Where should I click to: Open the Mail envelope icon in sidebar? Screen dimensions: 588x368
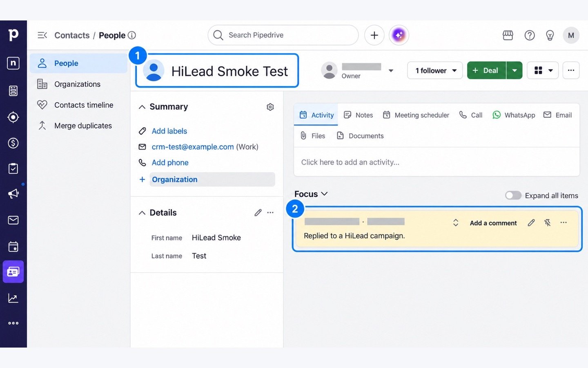13,220
